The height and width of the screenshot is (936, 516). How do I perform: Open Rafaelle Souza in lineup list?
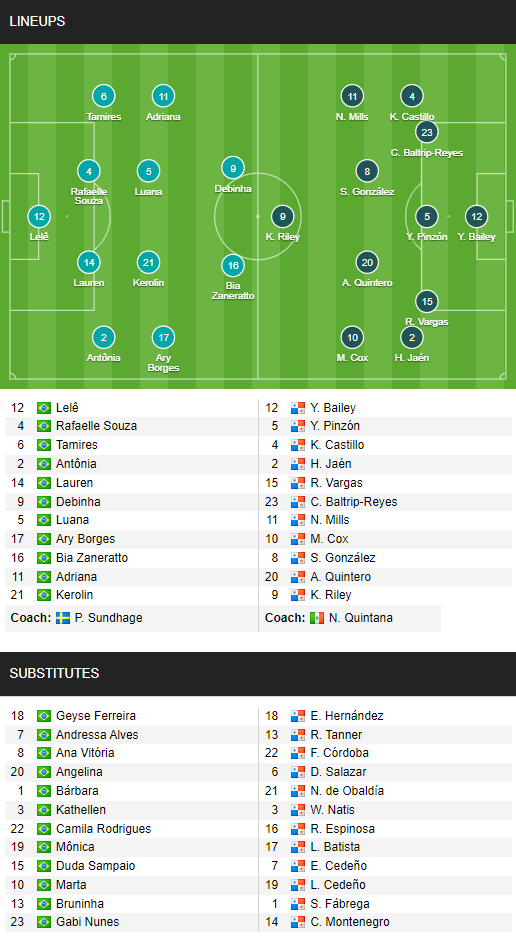pos(96,426)
